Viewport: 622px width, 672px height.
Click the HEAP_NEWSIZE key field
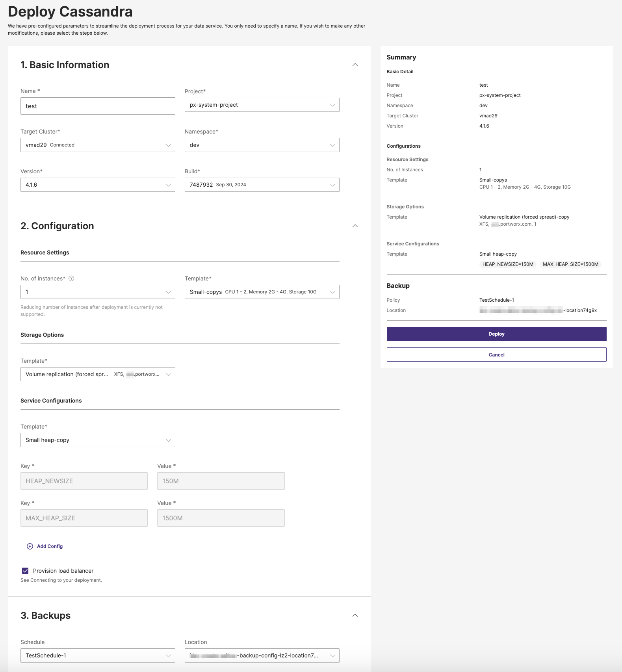[84, 481]
